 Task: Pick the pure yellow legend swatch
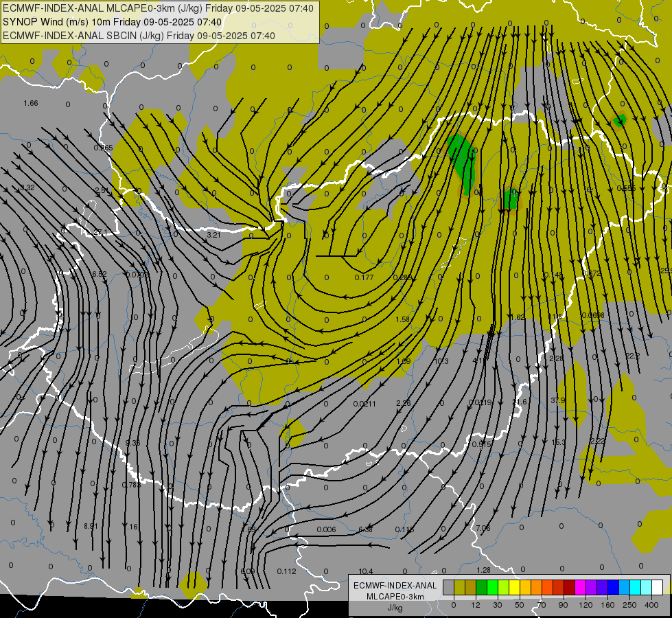(515, 587)
